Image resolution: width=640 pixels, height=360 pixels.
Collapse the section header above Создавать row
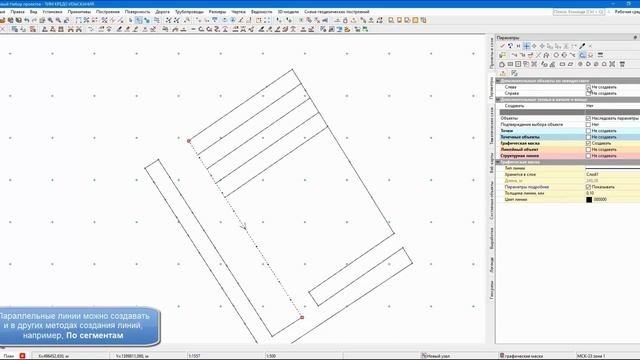(x=498, y=100)
